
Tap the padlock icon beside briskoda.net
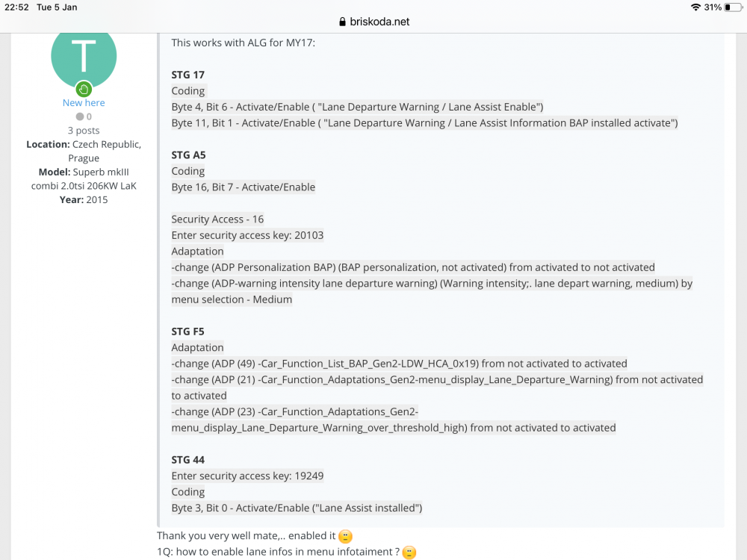coord(342,22)
